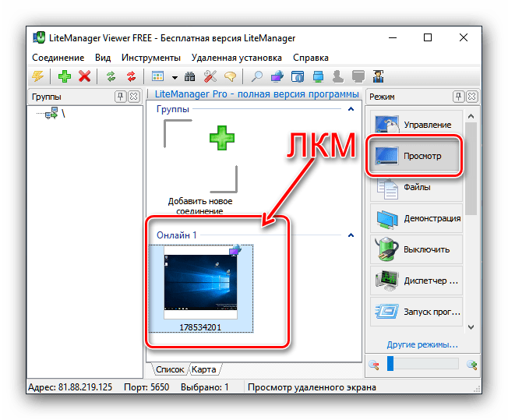This screenshot has height=420, width=508.
Task: Click the zoom-out icon left of slider
Action: (375, 364)
